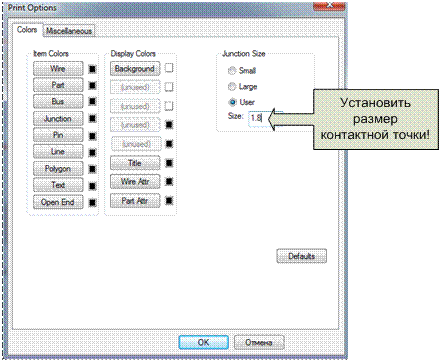Open the black swatch next to Part Attr

(x=169, y=201)
